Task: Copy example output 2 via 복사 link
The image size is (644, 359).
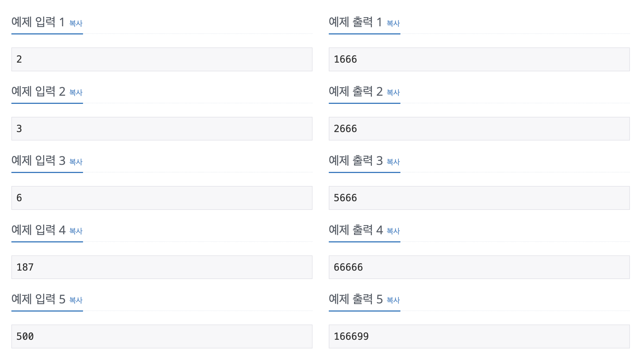Action: click(393, 92)
